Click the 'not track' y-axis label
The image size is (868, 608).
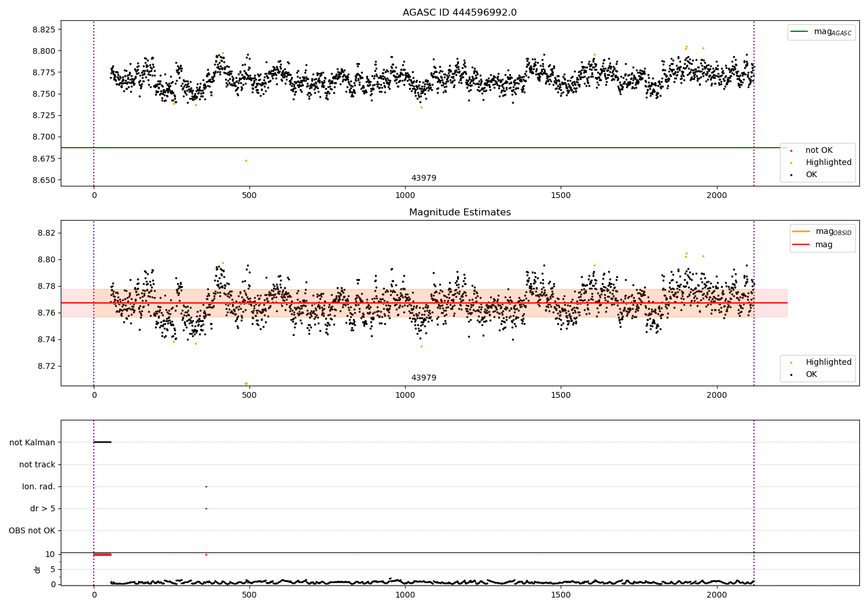[37, 464]
